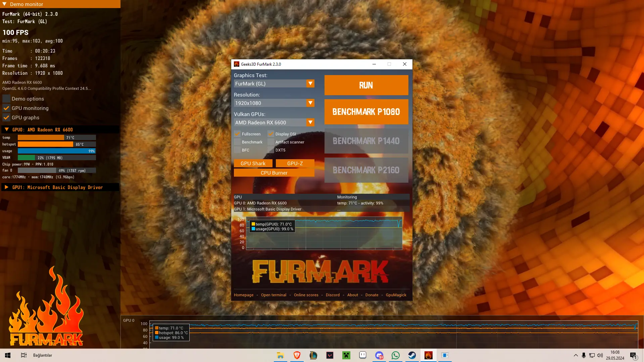Open the GpuMagick link
644x362 pixels.
click(x=396, y=295)
